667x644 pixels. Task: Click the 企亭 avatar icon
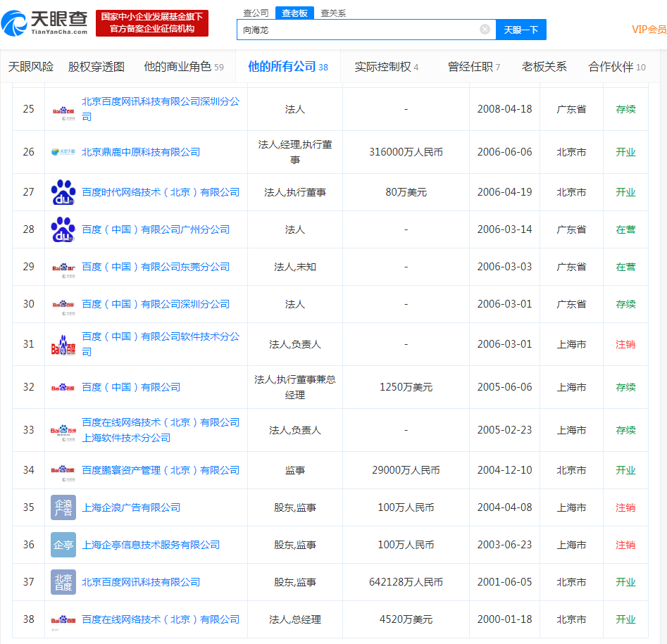[63, 545]
